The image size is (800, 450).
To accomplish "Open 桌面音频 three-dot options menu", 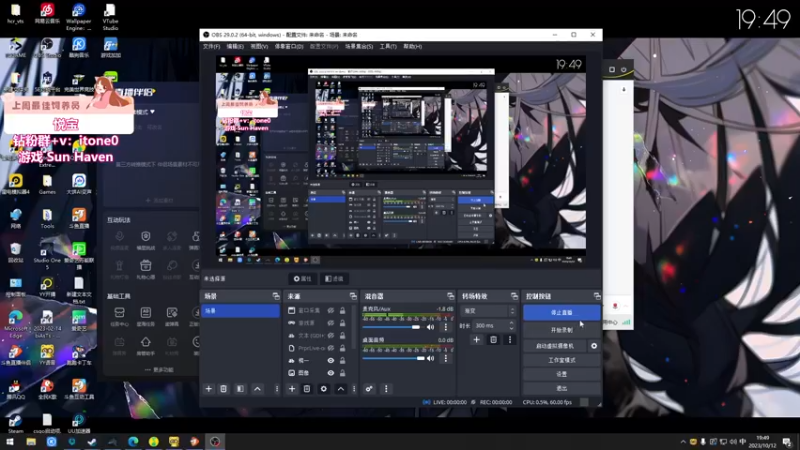I will pos(445,358).
